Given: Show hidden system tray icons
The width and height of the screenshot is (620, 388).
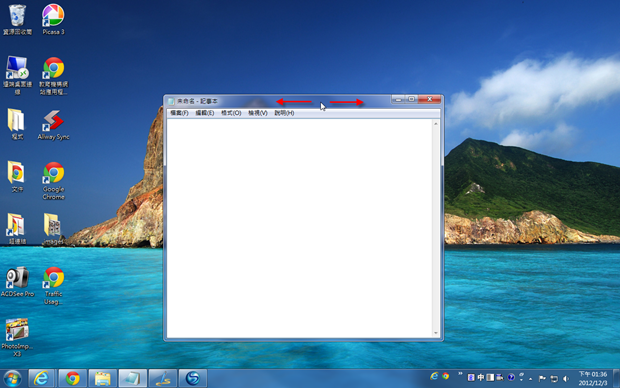Looking at the screenshot, I should (x=530, y=379).
